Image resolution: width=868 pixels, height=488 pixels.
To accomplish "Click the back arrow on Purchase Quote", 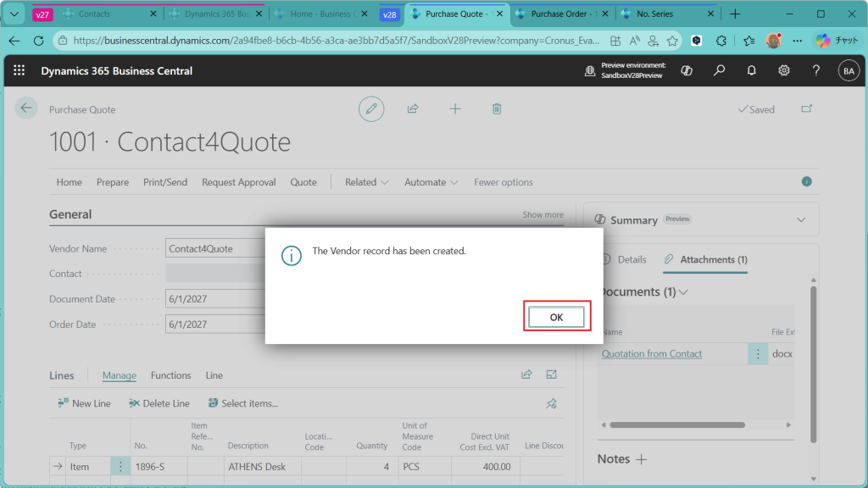I will pos(26,108).
